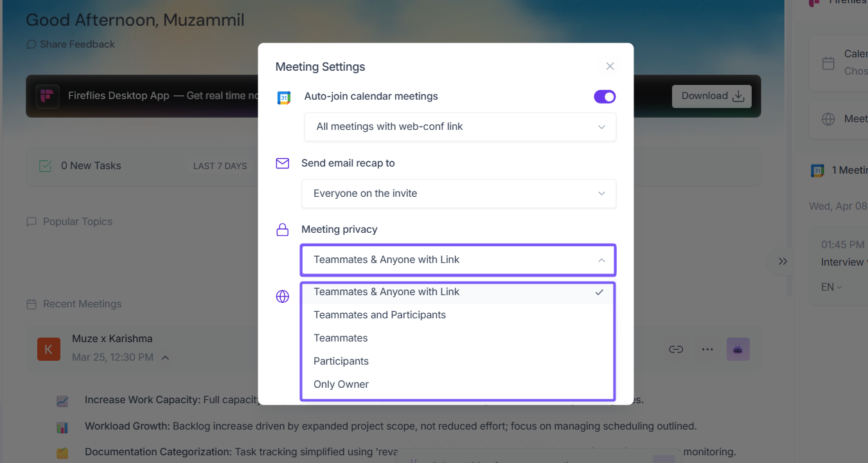Click the globe icon below Meeting privacy

click(x=283, y=296)
